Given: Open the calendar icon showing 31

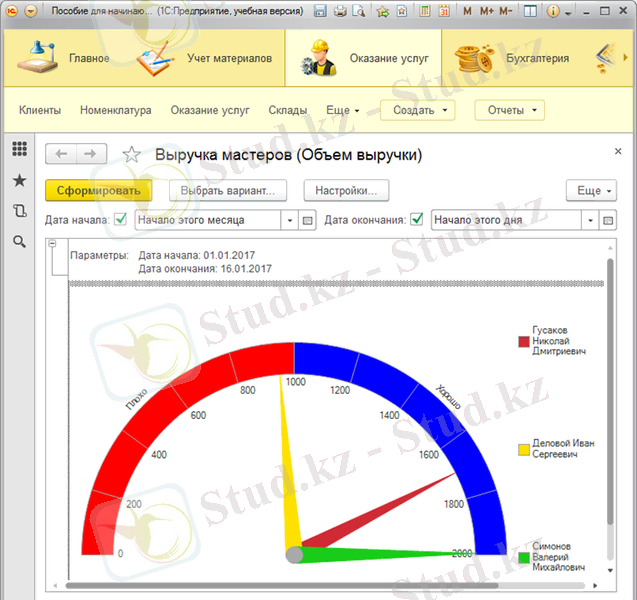Looking at the screenshot, I should pyautogui.click(x=444, y=11).
